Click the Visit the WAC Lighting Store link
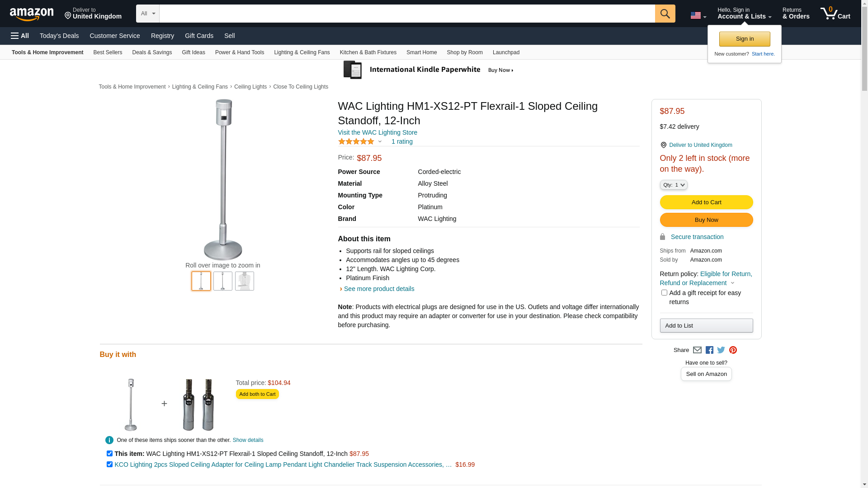868x488 pixels. coord(377,132)
